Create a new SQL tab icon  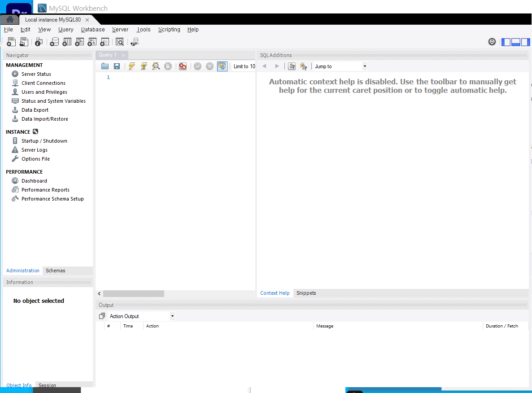click(11, 42)
